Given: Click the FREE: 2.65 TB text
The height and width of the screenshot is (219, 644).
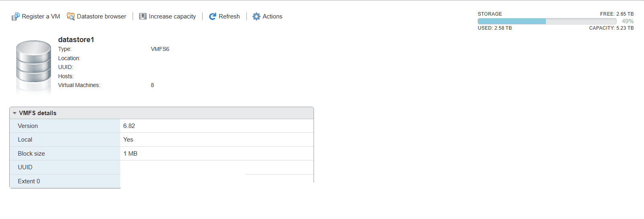Looking at the screenshot, I should (617, 14).
